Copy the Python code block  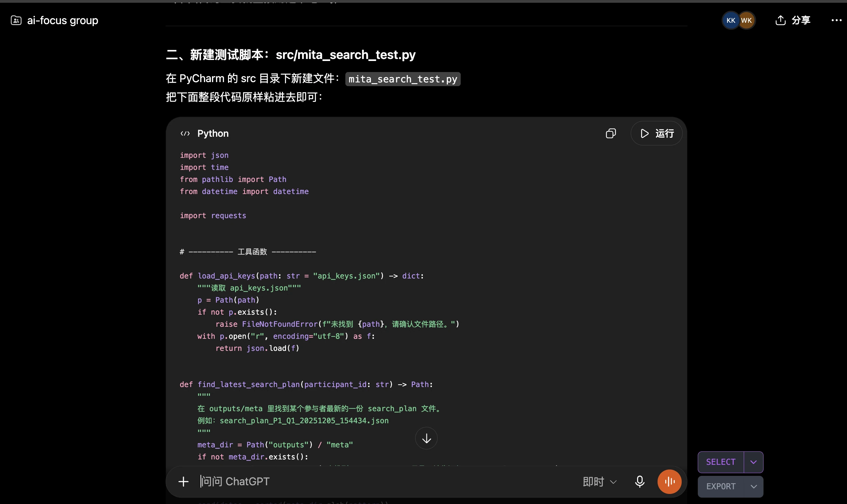point(611,133)
